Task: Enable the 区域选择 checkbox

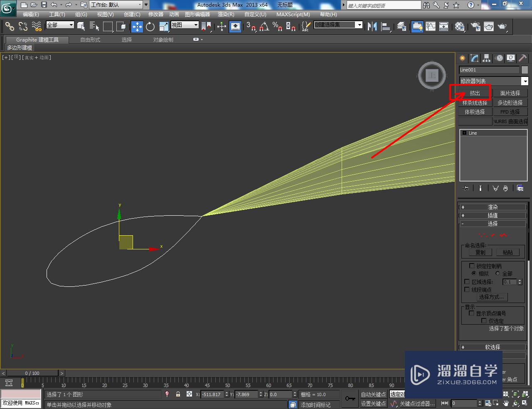Action: [x=467, y=281]
